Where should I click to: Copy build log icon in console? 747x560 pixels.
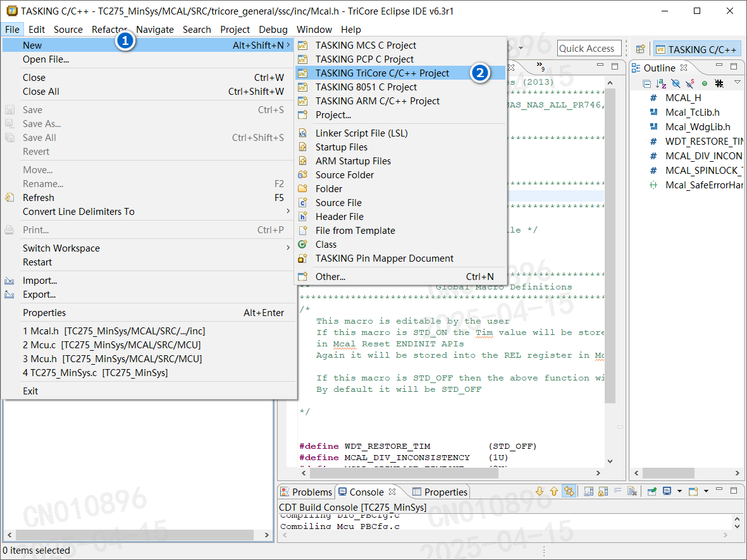(x=589, y=491)
